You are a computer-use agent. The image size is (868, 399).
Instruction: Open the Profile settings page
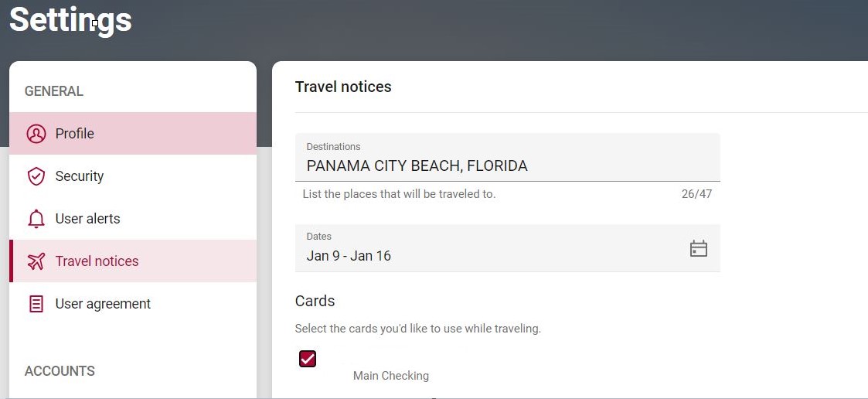coord(75,134)
